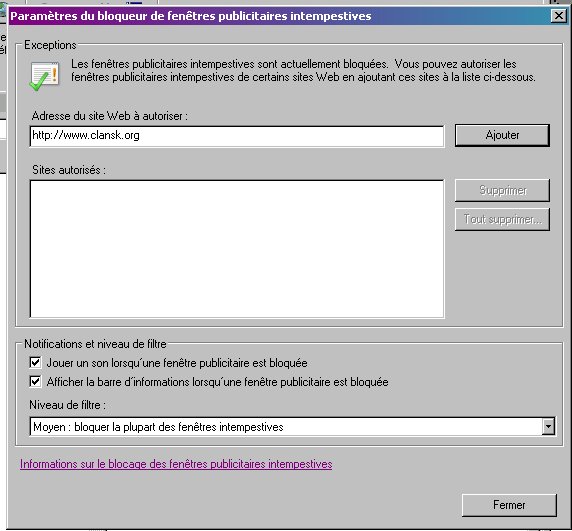Click the Adresse du site Web à autoriser label

click(x=109, y=116)
